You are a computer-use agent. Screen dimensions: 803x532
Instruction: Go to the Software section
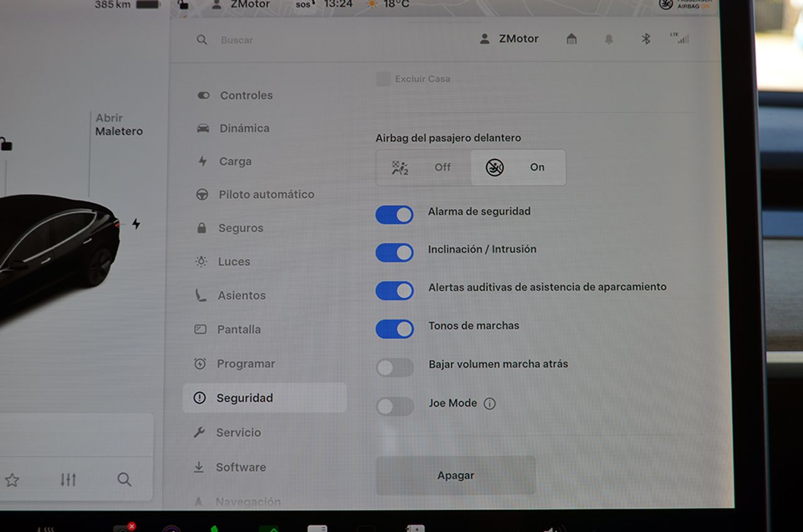[x=240, y=467]
